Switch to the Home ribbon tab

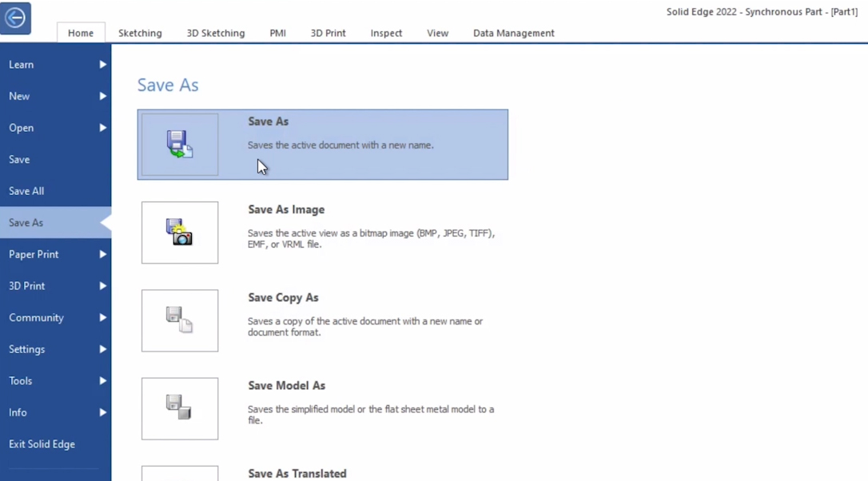tap(81, 34)
